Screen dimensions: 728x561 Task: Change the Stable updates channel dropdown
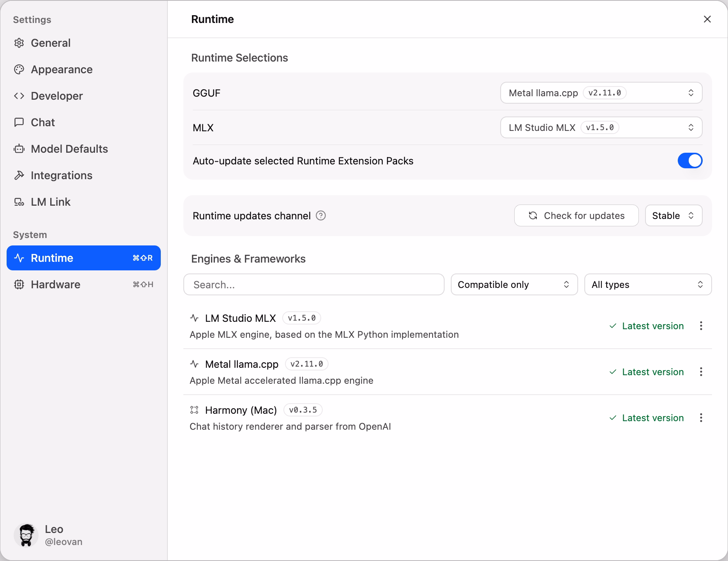point(673,215)
